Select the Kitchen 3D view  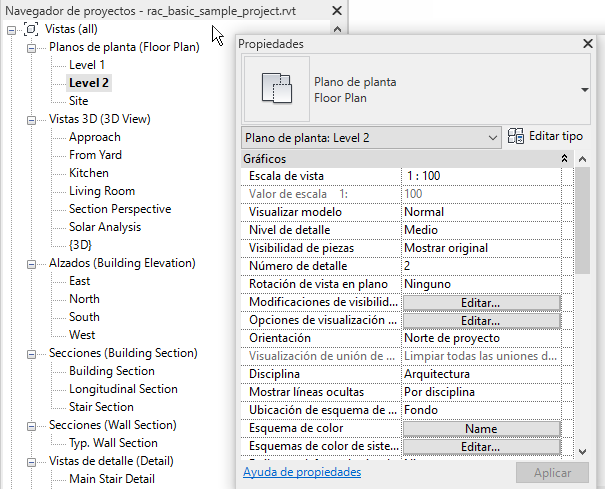click(x=89, y=173)
